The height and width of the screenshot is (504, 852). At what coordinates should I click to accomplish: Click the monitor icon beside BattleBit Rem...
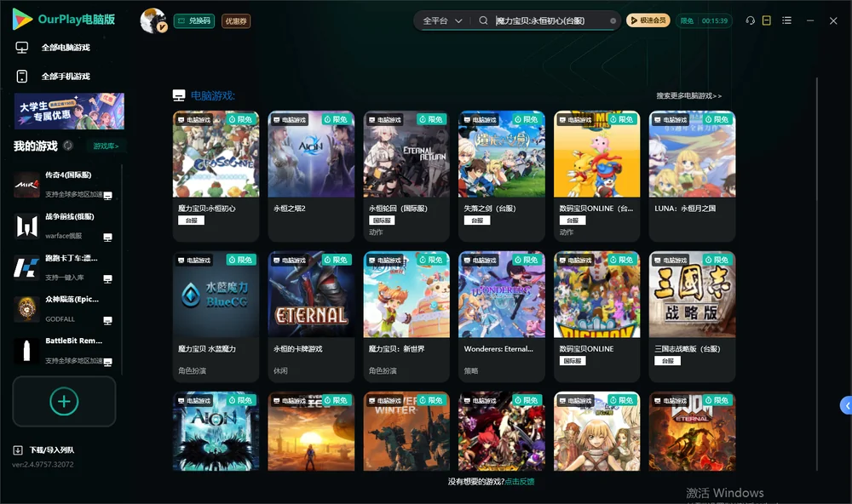(x=107, y=363)
